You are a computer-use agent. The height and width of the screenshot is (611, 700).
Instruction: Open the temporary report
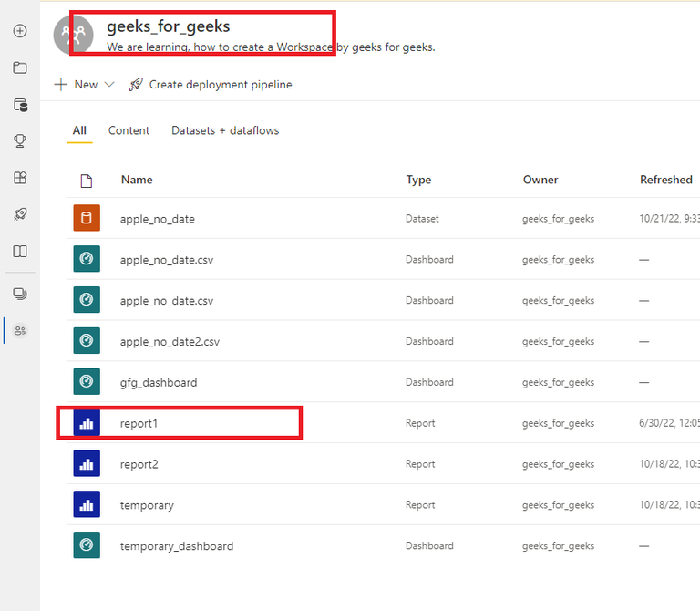(147, 505)
